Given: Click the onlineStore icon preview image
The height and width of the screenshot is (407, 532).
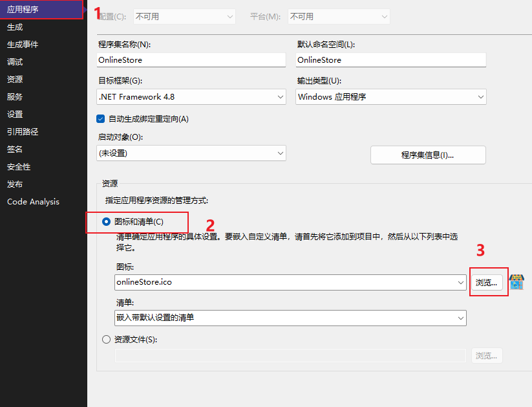Looking at the screenshot, I should (516, 282).
